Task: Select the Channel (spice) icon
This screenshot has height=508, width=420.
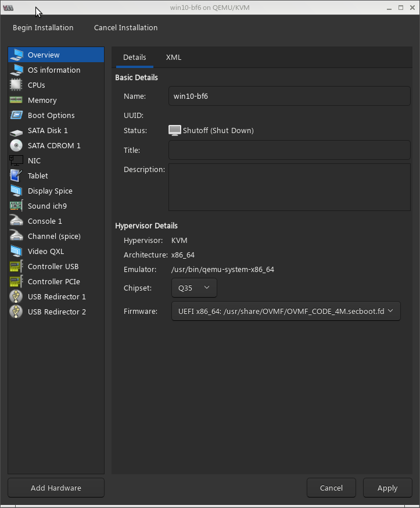Action: [x=16, y=236]
